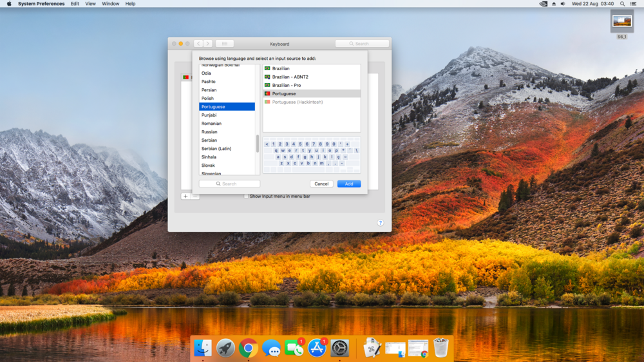Open Spotlight search magnifier icon
The image size is (644, 362).
tap(623, 4)
